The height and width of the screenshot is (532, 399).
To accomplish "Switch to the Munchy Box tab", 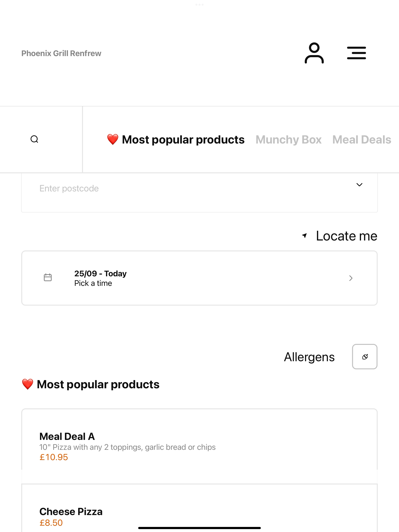I will pyautogui.click(x=289, y=139).
